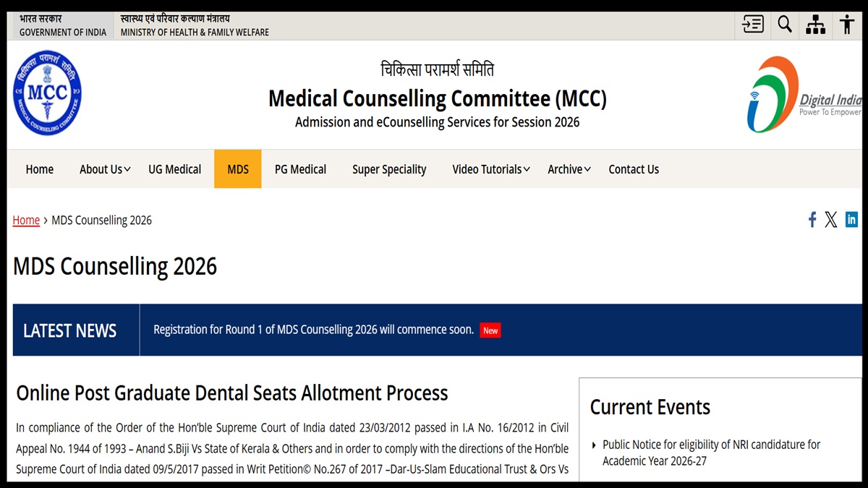Select the MDS navigation tab

coord(238,169)
